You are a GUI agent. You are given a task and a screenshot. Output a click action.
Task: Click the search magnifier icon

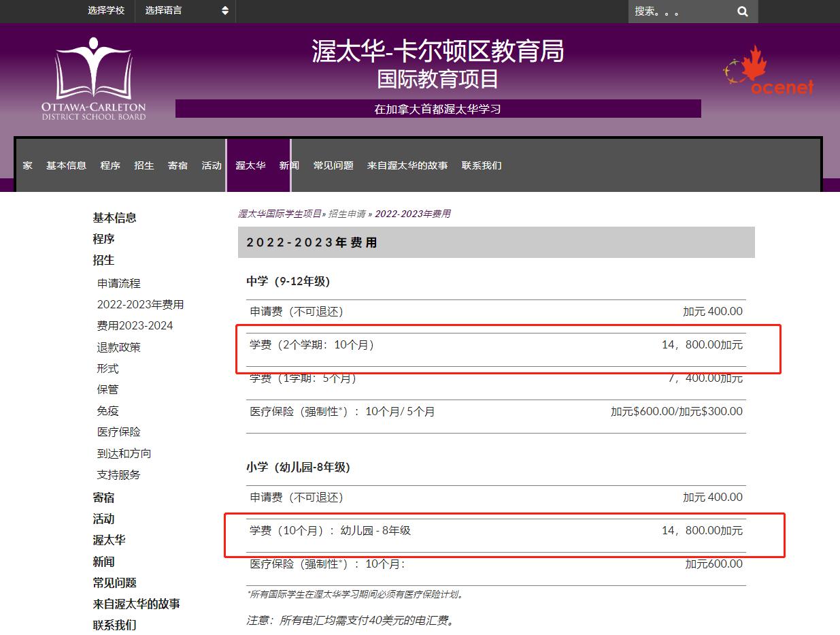741,12
